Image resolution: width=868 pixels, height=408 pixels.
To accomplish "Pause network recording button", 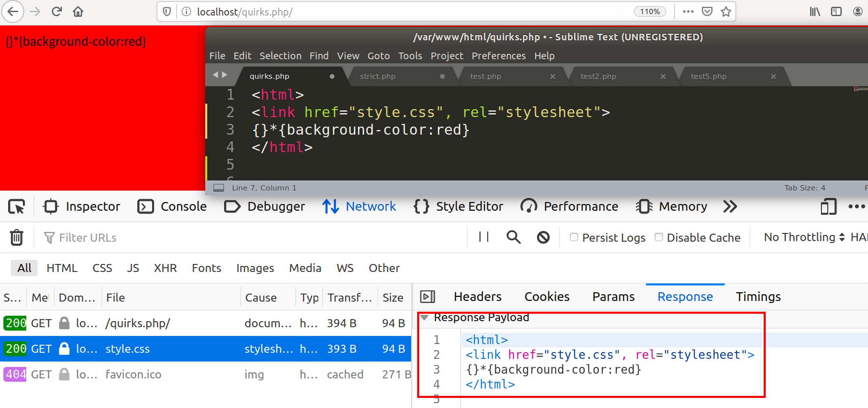I will point(484,237).
